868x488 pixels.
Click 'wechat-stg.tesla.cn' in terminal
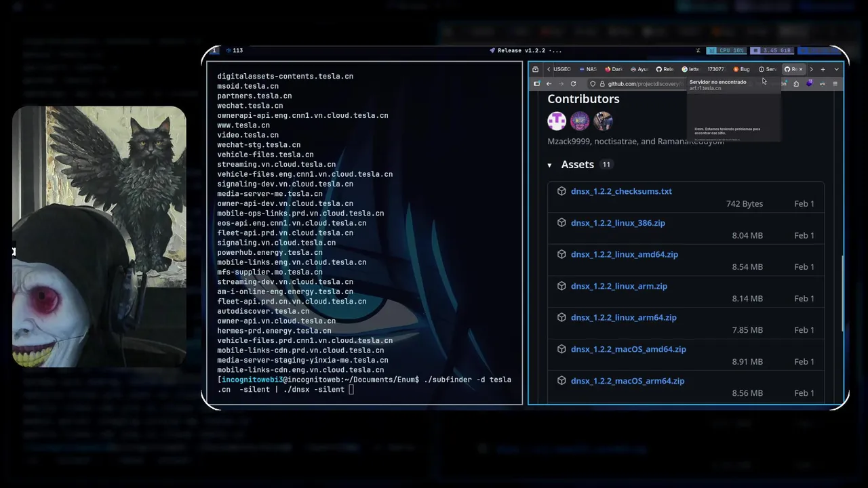(x=258, y=145)
